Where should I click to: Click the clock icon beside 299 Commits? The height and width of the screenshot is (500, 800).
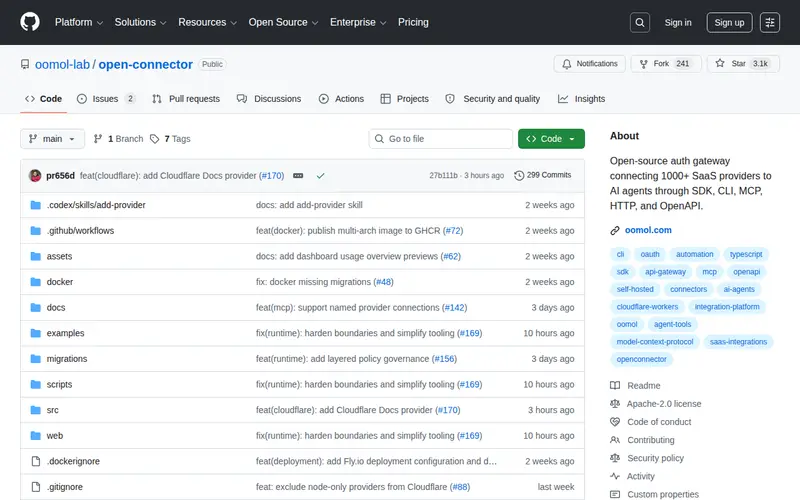pyautogui.click(x=518, y=175)
